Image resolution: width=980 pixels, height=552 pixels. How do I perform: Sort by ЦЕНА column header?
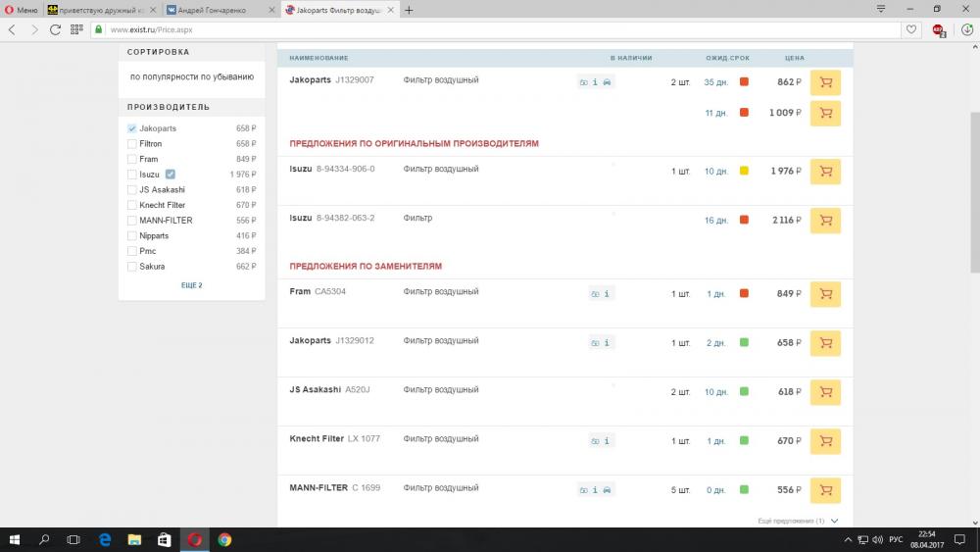[x=795, y=58]
